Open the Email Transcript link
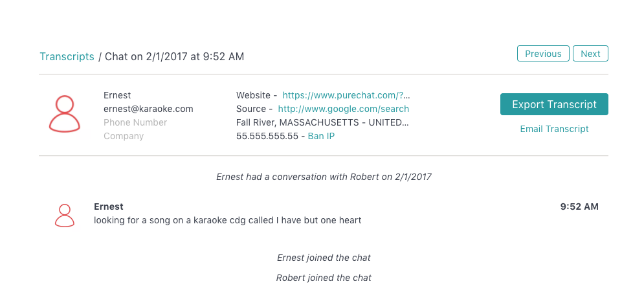Viewport: 644px width, 290px height. pyautogui.click(x=554, y=129)
